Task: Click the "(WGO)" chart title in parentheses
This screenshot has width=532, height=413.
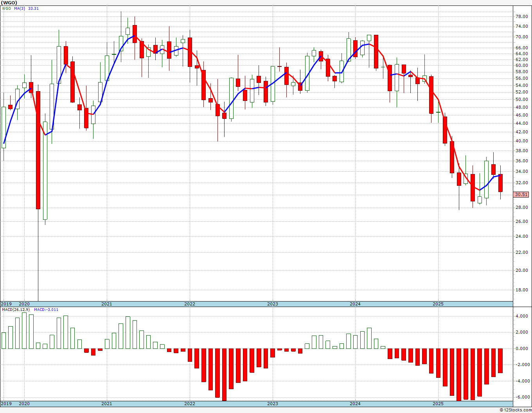Action: pyautogui.click(x=9, y=3)
